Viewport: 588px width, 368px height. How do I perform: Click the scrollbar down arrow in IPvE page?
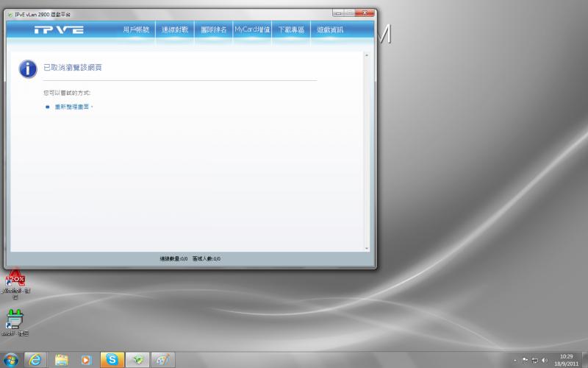pos(366,248)
